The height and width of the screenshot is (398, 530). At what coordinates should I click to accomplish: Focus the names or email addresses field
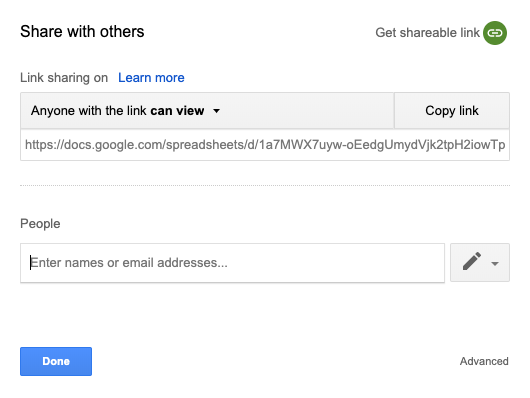click(233, 263)
